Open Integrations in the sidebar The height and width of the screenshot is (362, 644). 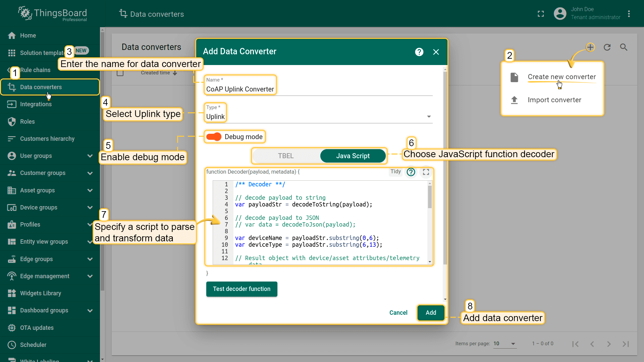click(x=36, y=104)
